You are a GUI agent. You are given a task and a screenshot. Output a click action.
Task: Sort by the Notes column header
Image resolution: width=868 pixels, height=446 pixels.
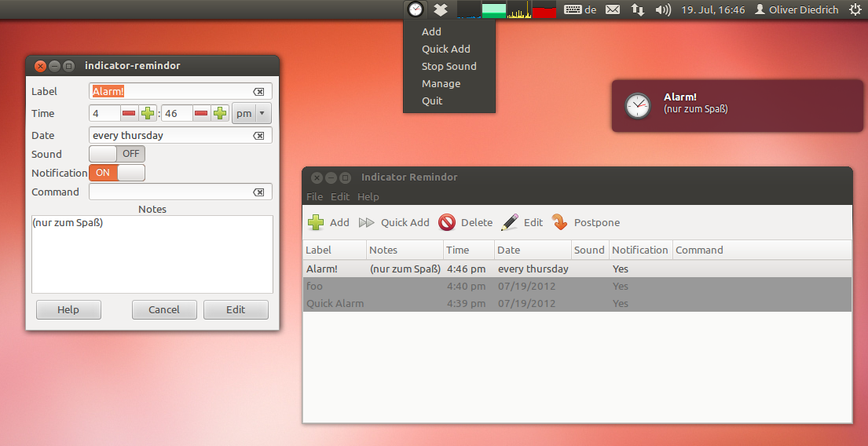[x=405, y=250]
